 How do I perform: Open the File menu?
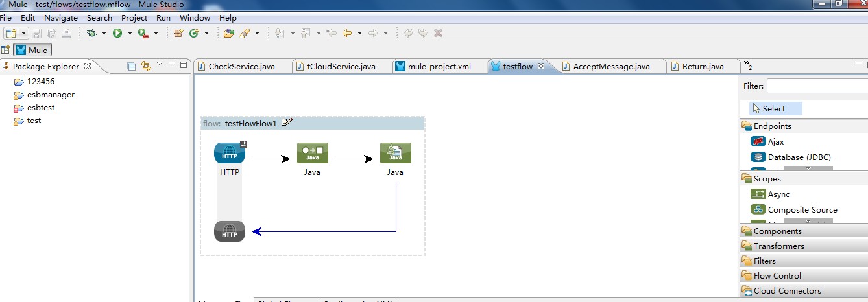click(6, 18)
